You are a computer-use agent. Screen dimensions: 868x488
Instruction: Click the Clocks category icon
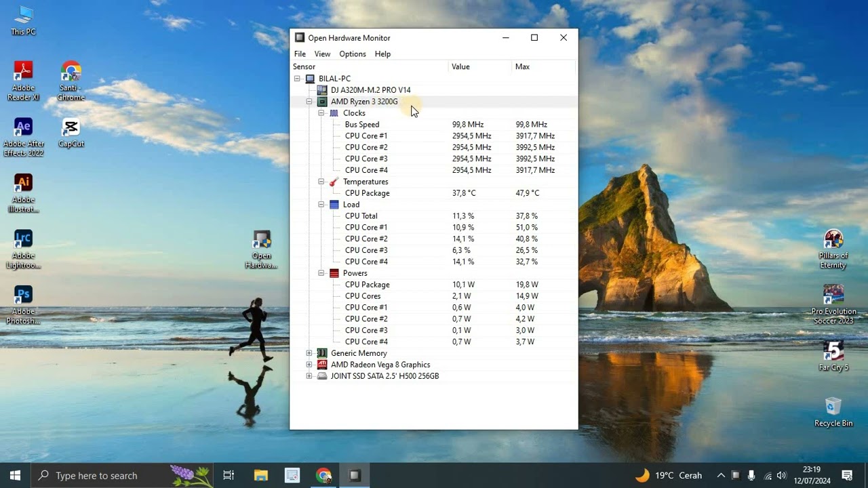click(334, 113)
